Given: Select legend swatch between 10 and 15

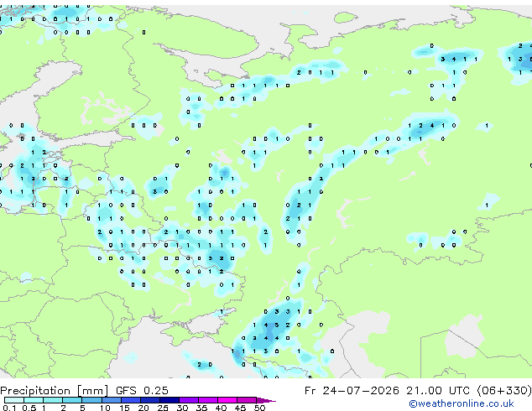Looking at the screenshot, I should click(111, 400).
